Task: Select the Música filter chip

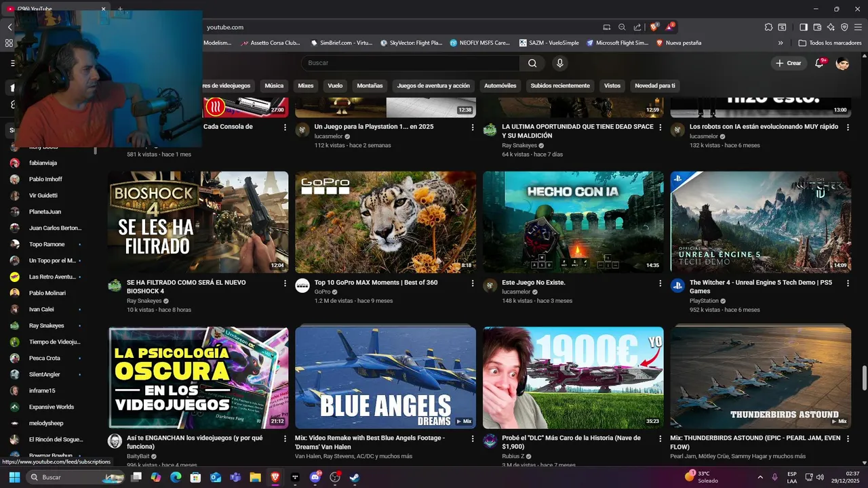Action: tap(274, 86)
